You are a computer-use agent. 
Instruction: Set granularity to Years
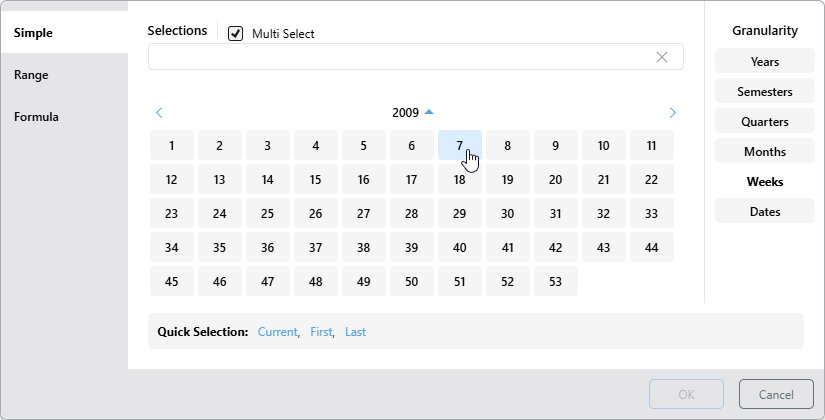[764, 62]
